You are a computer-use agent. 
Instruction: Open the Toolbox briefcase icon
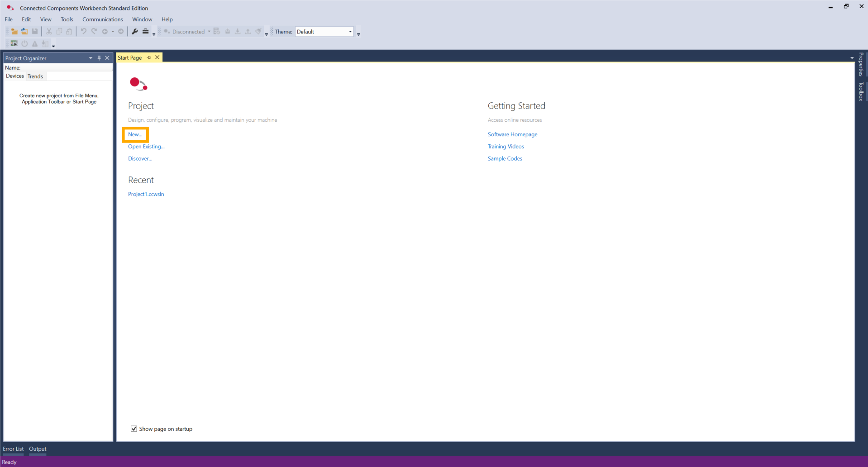(x=145, y=32)
